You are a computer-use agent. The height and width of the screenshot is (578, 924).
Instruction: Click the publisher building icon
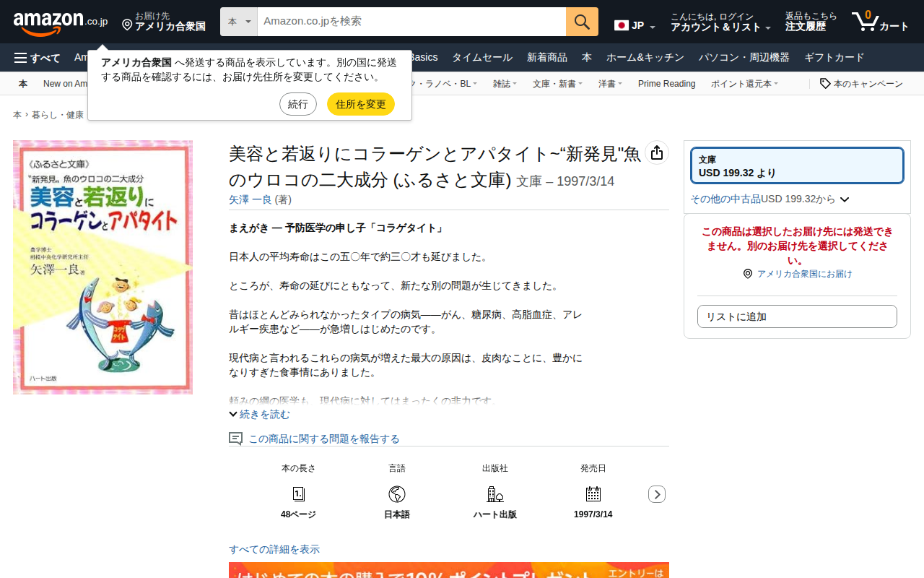495,494
